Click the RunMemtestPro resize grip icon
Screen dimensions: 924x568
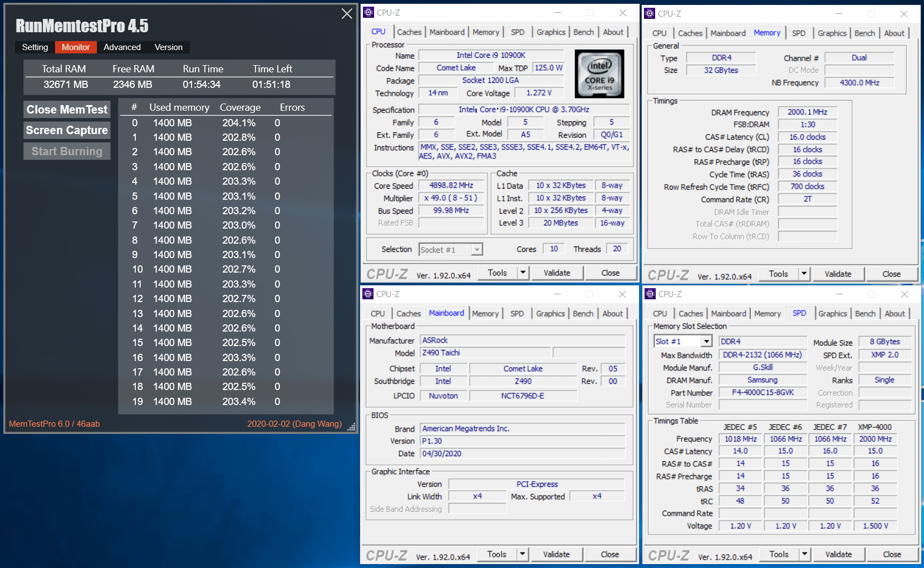pos(351,427)
